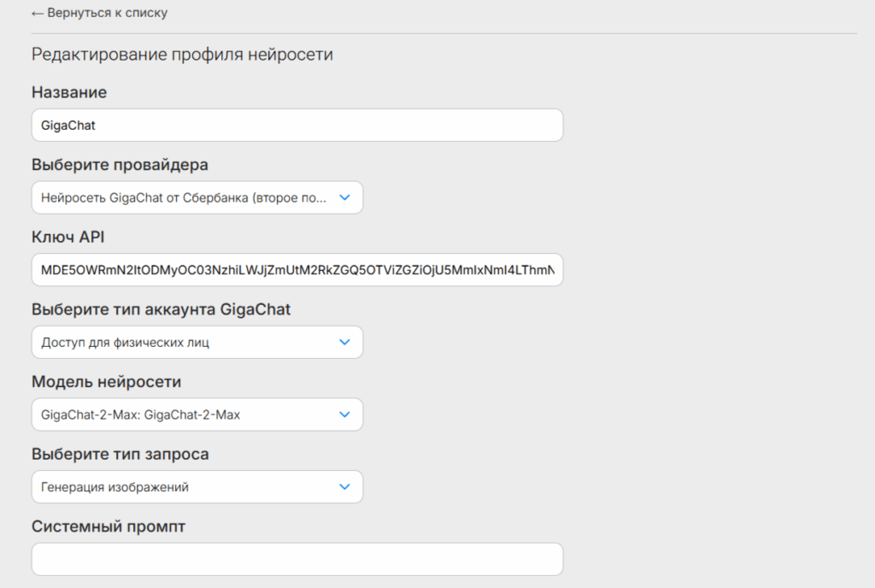Viewport: 875px width, 588px height.
Task: Click the left arrow before 'Вернуться к списку'
Action: coord(37,13)
